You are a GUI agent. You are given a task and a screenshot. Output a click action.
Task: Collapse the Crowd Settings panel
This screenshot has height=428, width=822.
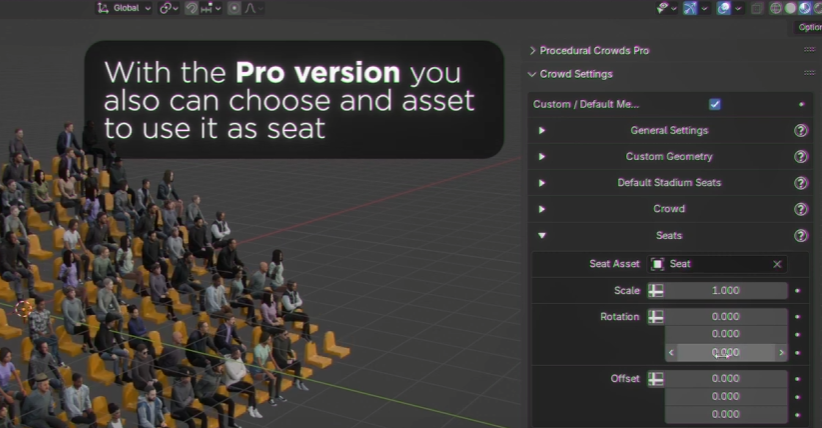pos(533,74)
